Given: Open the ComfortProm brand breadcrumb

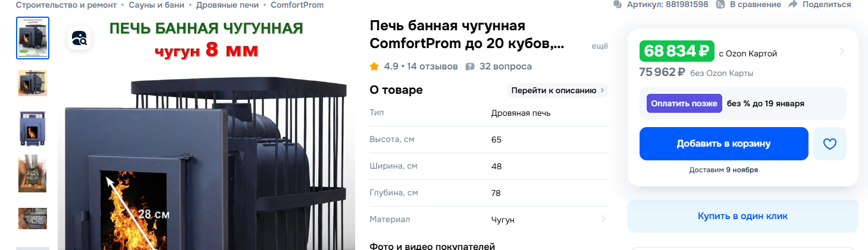Looking at the screenshot, I should (297, 5).
